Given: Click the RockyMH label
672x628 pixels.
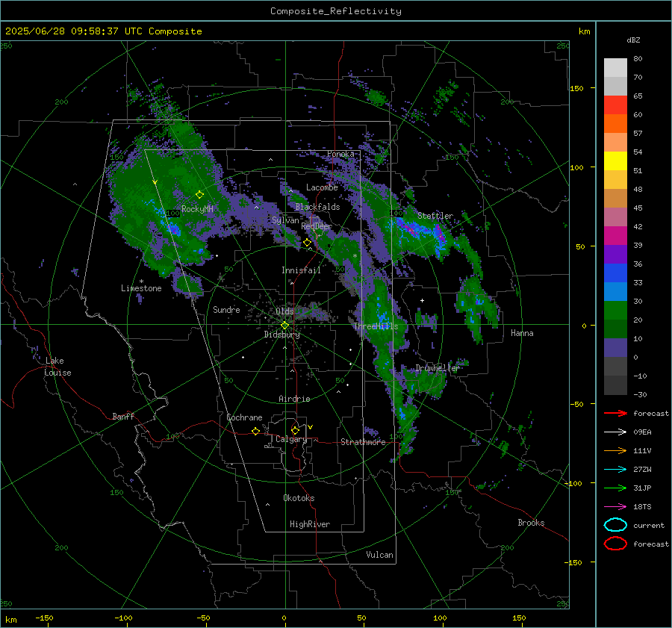Looking at the screenshot, I should [197, 209].
